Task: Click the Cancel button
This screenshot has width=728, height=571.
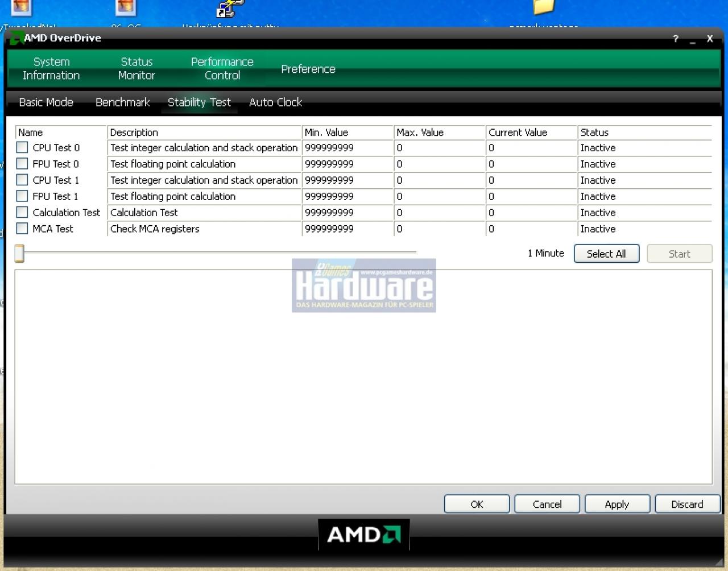Action: coord(547,504)
